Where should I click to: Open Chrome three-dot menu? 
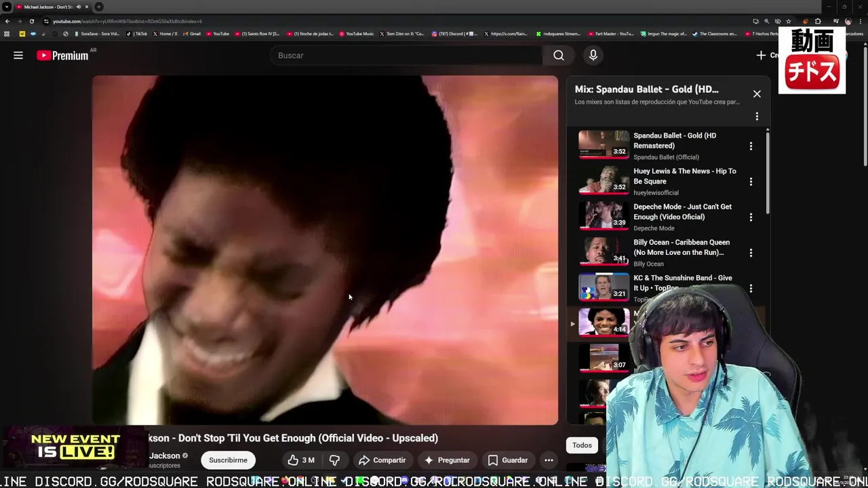point(861,21)
